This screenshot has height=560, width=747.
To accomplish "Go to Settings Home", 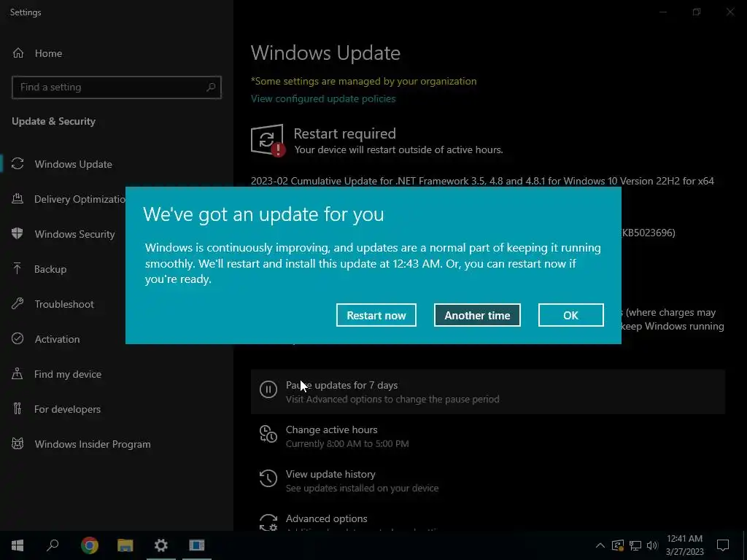I will [x=48, y=53].
